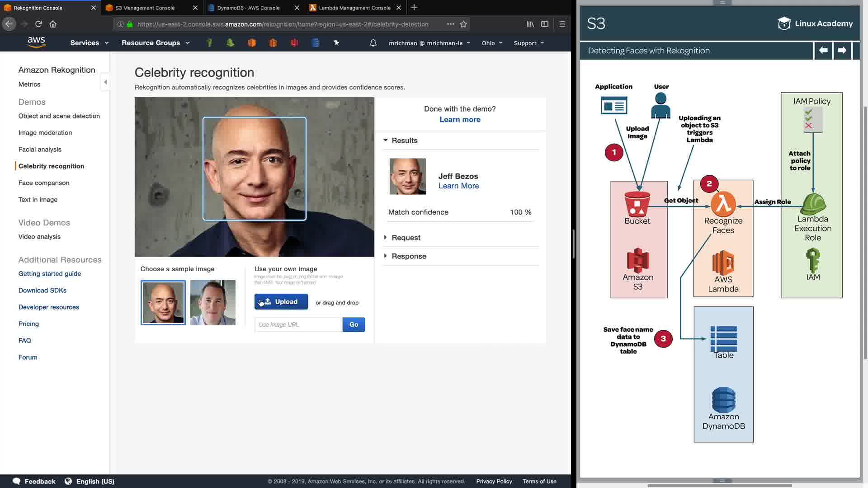
Task: Go to next slide with right arrow
Action: (842, 50)
